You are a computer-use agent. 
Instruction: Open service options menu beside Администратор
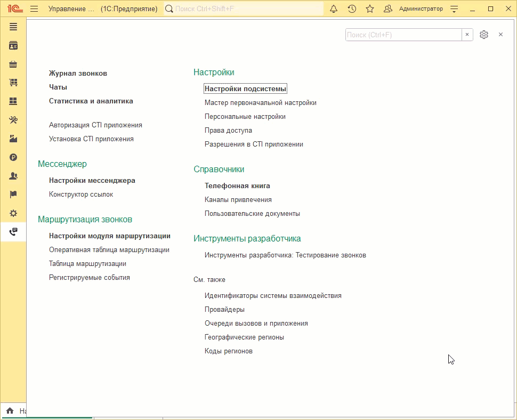pos(454,9)
